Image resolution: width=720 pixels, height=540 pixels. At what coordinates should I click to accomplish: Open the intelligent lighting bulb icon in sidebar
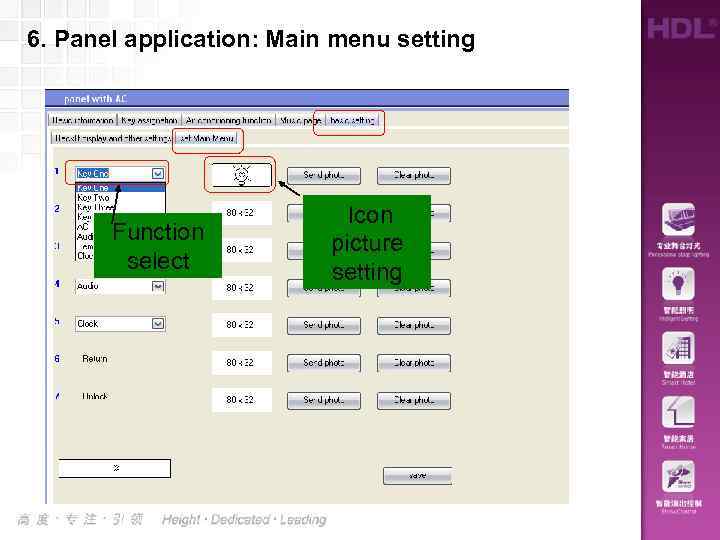coord(678,284)
